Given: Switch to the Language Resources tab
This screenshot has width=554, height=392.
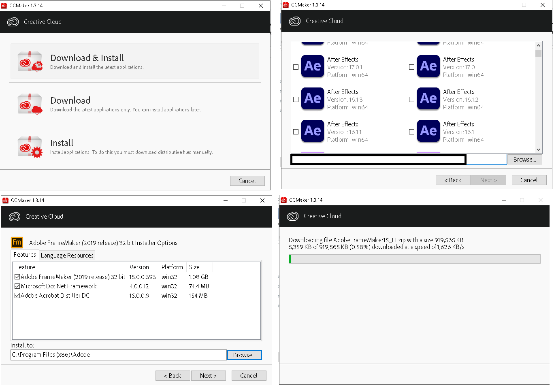Looking at the screenshot, I should [67, 256].
